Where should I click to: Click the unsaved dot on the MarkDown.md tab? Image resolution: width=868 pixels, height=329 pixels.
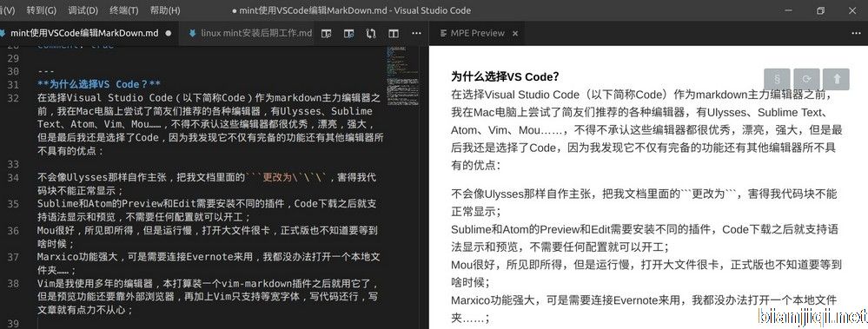click(x=169, y=33)
